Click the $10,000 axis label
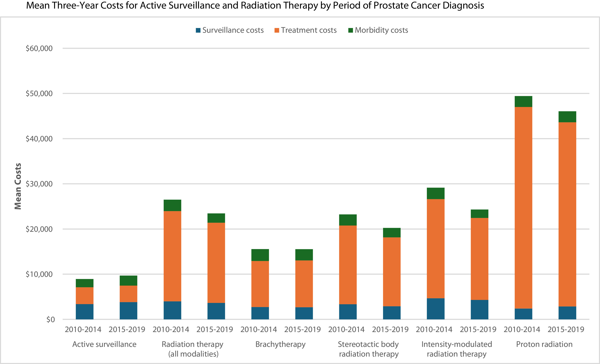600x364 pixels. (39, 274)
